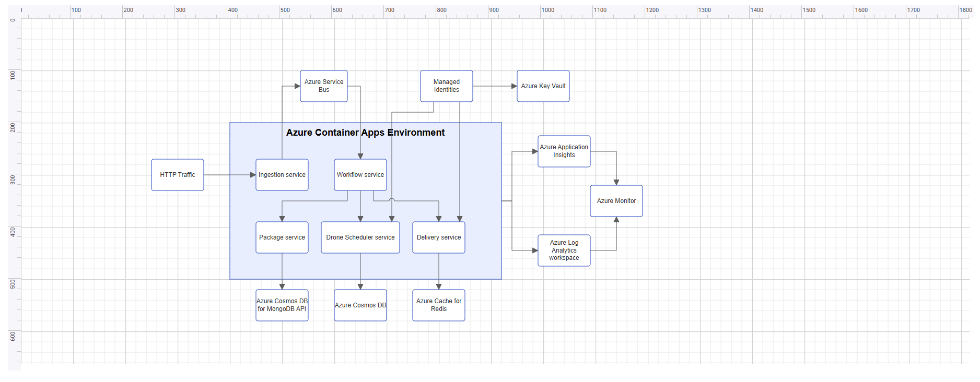
Task: Click the Delivery service box
Action: pos(439,237)
